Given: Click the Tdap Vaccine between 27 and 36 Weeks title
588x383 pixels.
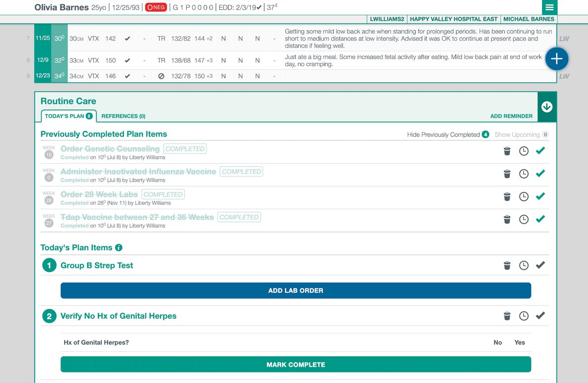Looking at the screenshot, I should [x=137, y=217].
